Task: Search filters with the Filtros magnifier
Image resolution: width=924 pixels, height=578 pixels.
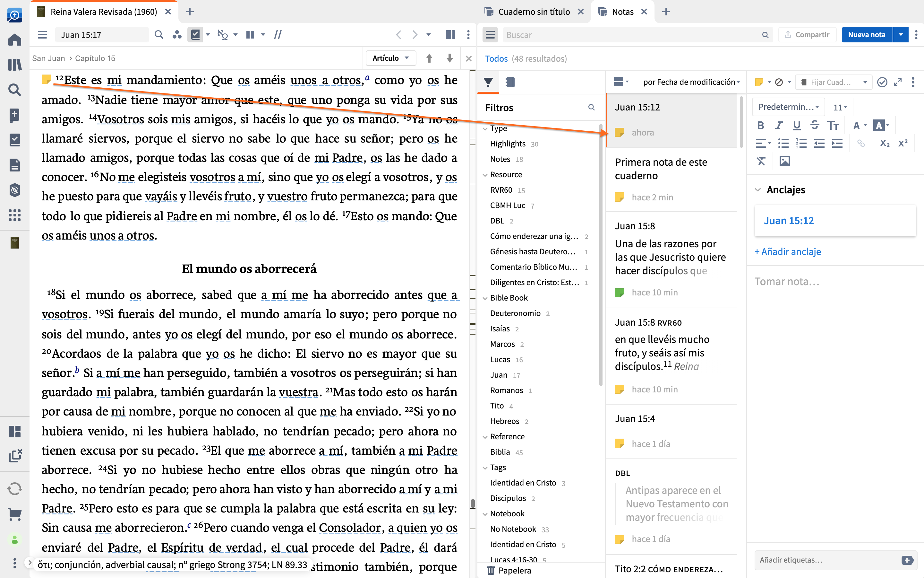Action: pyautogui.click(x=591, y=108)
